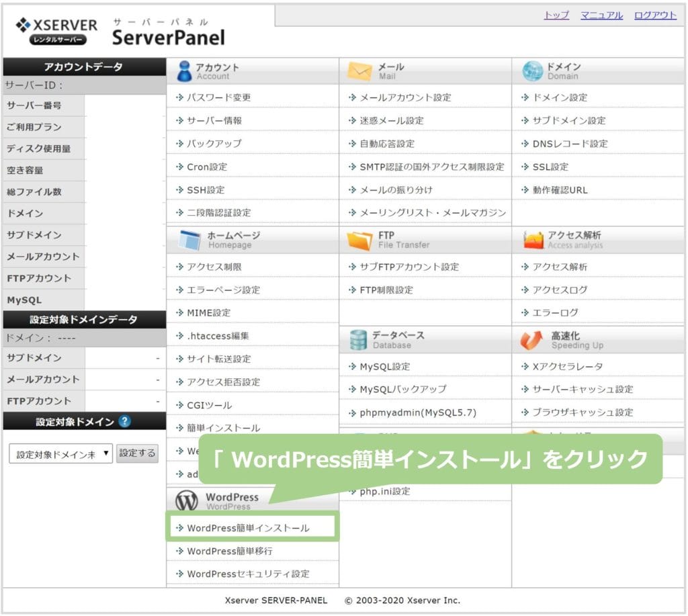The height and width of the screenshot is (616, 688).
Task: Open サブドメイン設定
Action: click(x=569, y=121)
